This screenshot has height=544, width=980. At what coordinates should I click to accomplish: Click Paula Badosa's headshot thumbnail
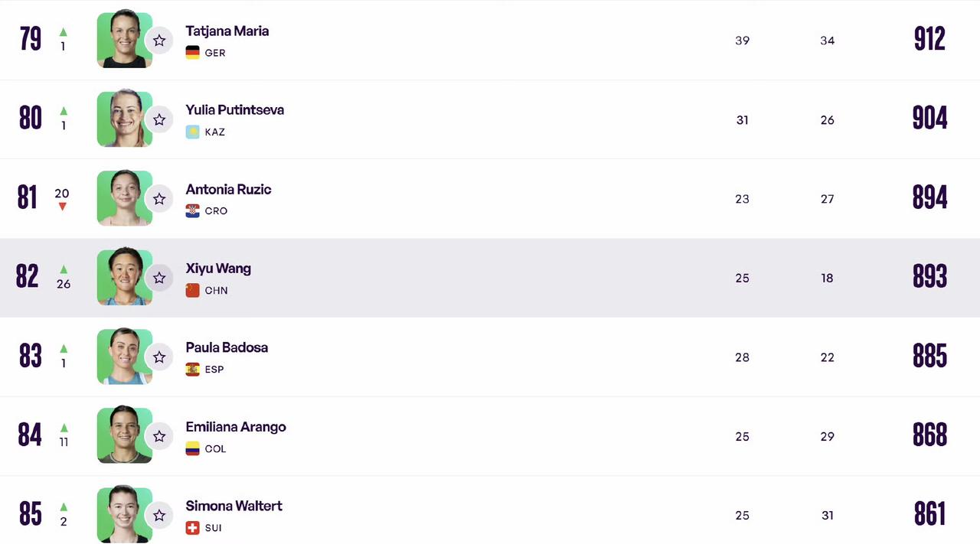click(x=124, y=357)
